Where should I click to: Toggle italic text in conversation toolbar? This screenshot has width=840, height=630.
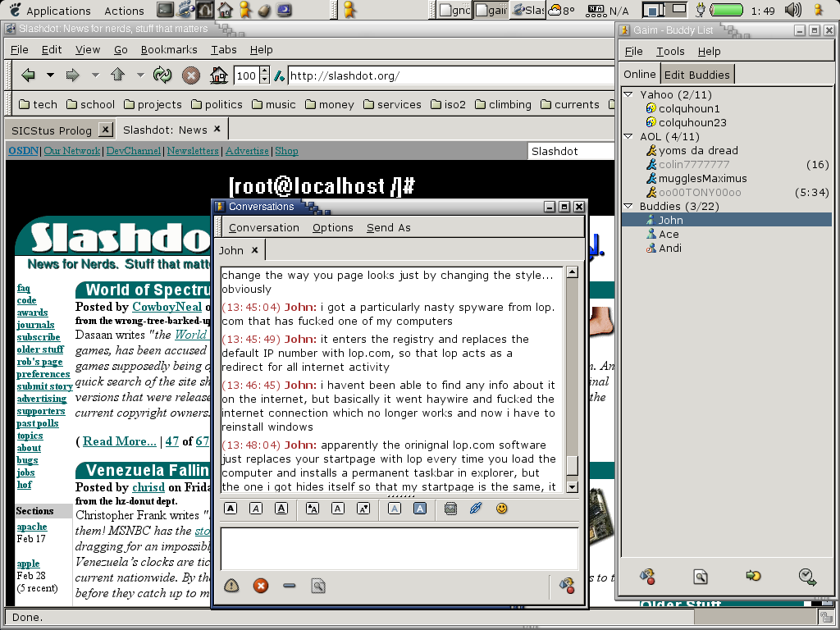tap(256, 509)
